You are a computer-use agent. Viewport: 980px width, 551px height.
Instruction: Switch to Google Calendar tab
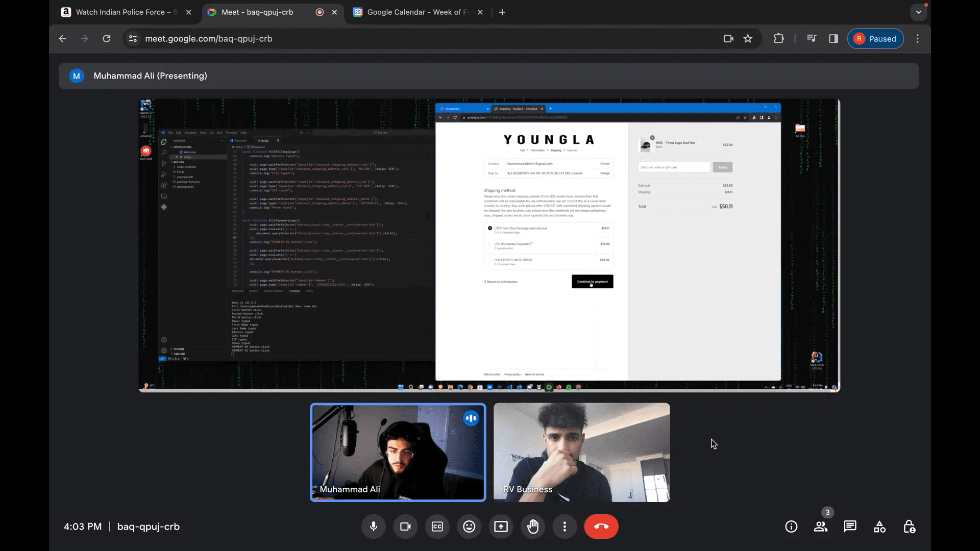[x=418, y=12]
